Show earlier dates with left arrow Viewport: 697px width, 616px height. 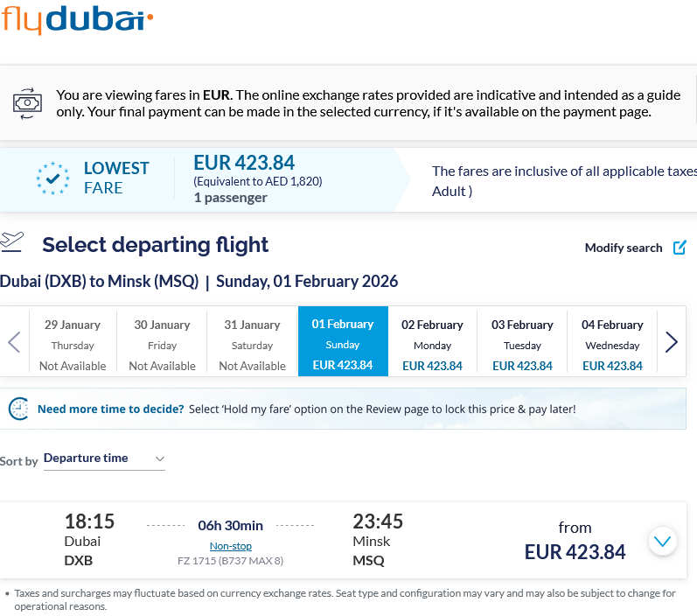(x=14, y=341)
